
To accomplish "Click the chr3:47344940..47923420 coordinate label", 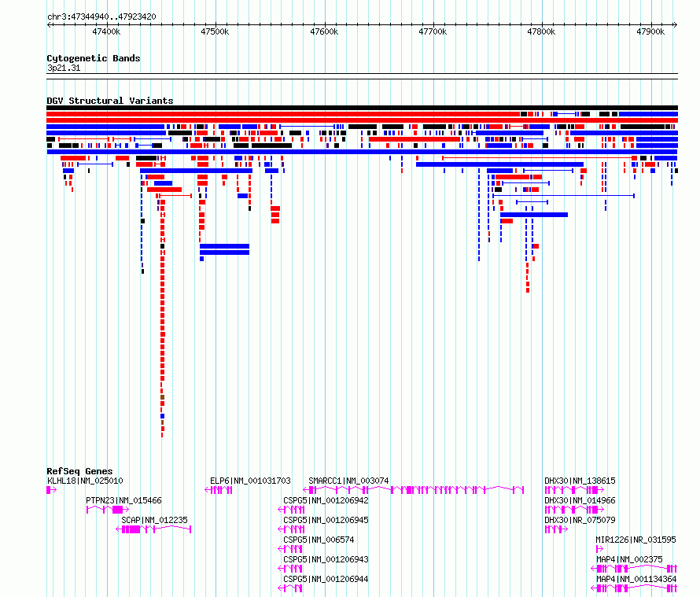I will (101, 17).
